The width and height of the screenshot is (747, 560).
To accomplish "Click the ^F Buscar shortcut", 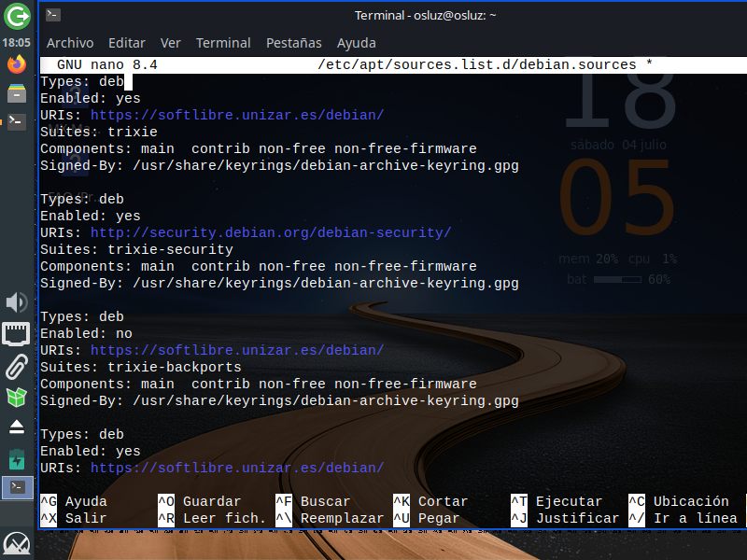I will 313,501.
